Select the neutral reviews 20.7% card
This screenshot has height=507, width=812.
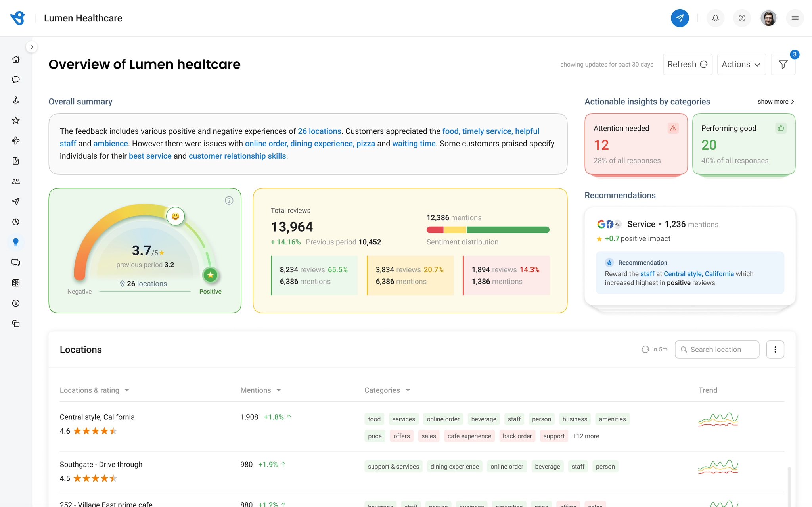click(410, 275)
